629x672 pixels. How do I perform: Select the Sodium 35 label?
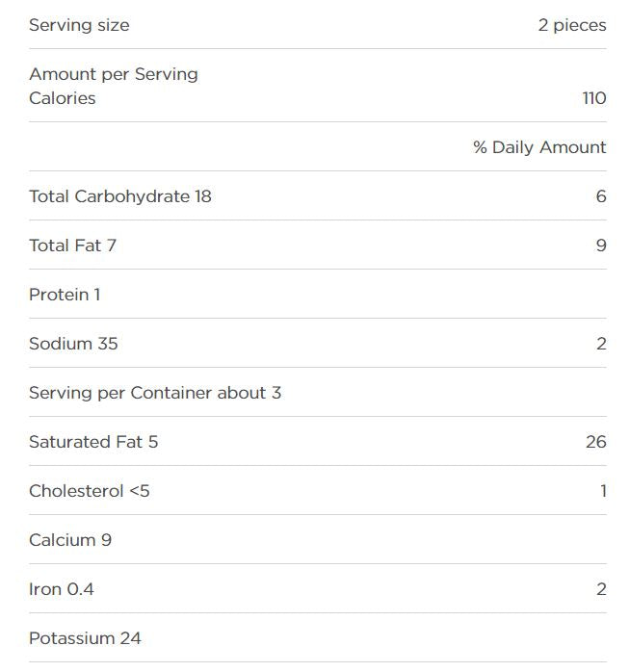[73, 344]
